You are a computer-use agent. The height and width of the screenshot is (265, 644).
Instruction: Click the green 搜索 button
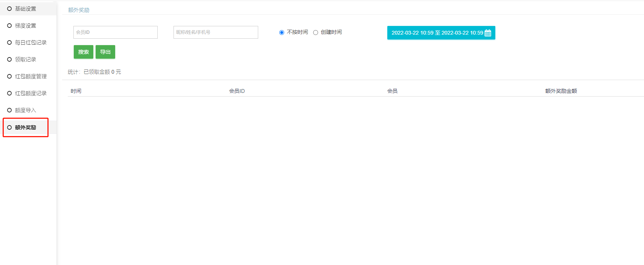click(x=83, y=52)
